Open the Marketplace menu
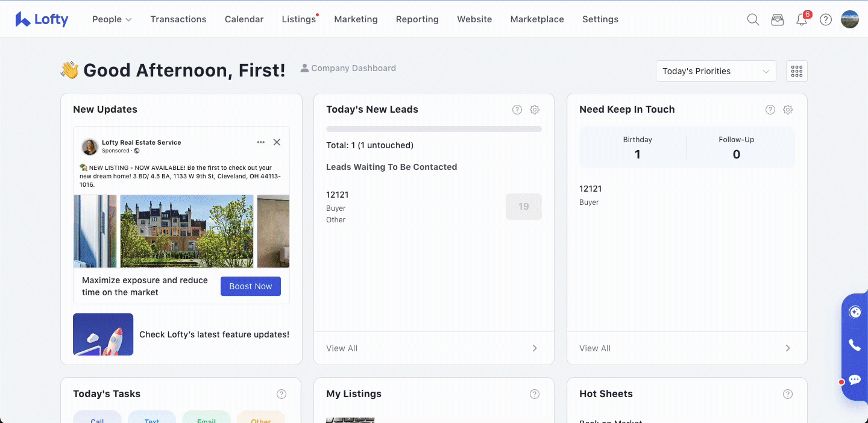This screenshot has height=423, width=868. point(537,19)
